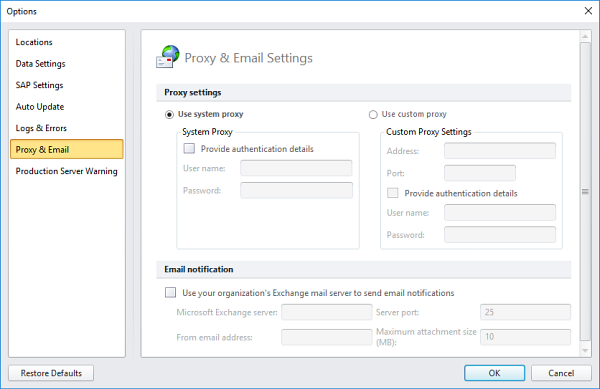The height and width of the screenshot is (389, 600).
Task: Click the Proxy & Email Settings page title
Action: [x=248, y=58]
